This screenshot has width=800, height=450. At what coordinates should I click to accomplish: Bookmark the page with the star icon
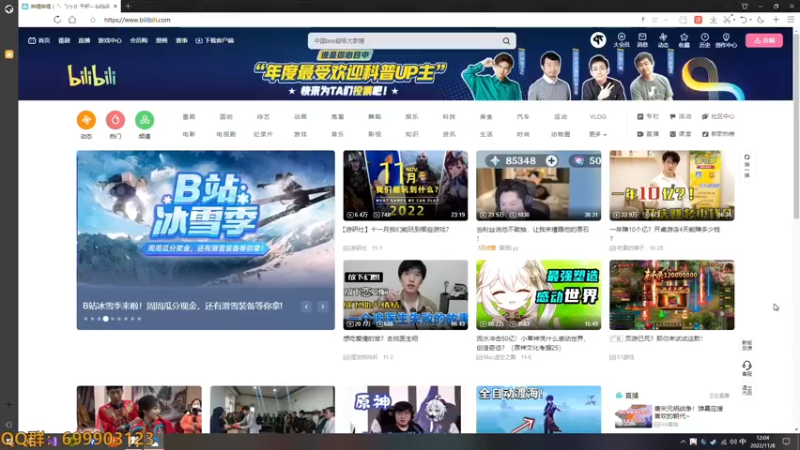point(92,20)
